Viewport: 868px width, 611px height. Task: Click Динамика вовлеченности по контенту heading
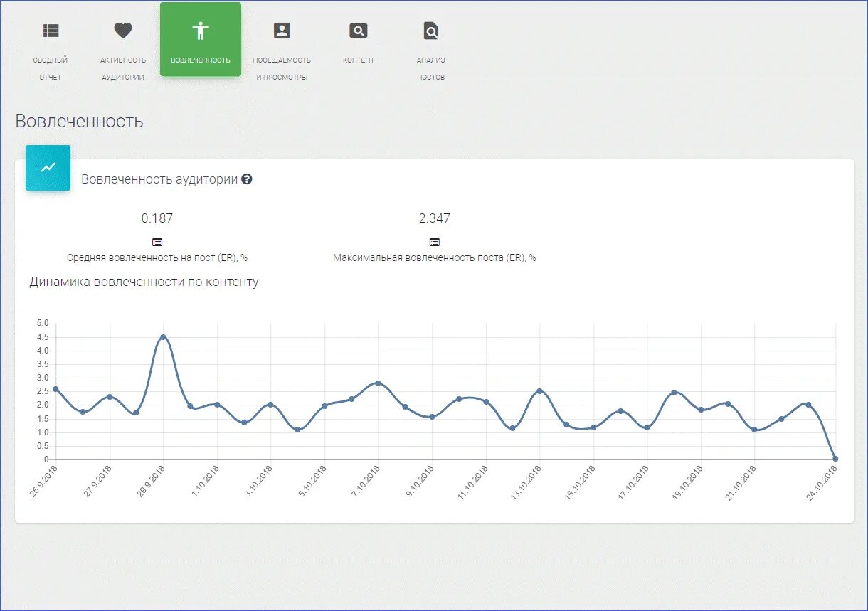pos(144,282)
